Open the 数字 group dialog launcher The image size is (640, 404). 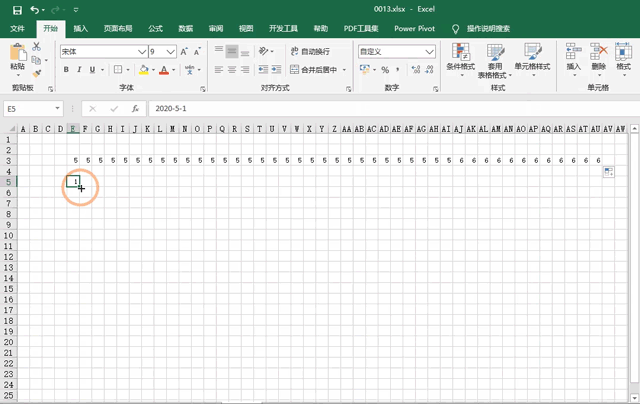click(x=436, y=89)
